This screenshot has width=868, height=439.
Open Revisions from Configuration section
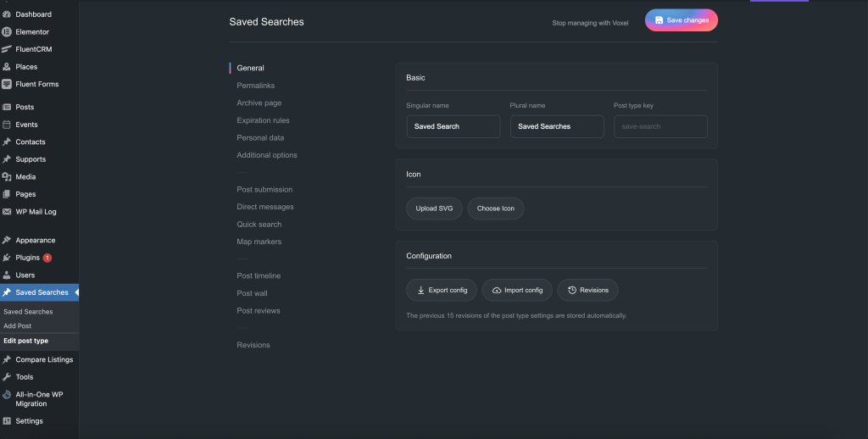587,290
